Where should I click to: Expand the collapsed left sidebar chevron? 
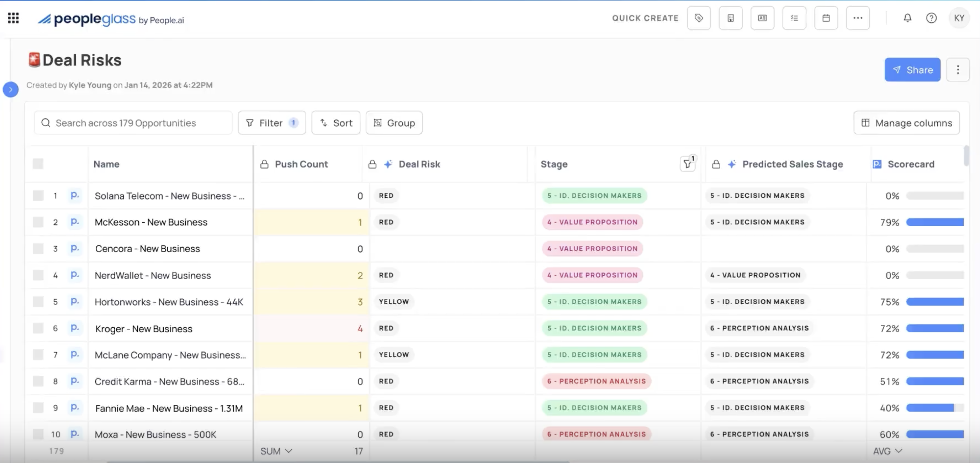pos(10,89)
